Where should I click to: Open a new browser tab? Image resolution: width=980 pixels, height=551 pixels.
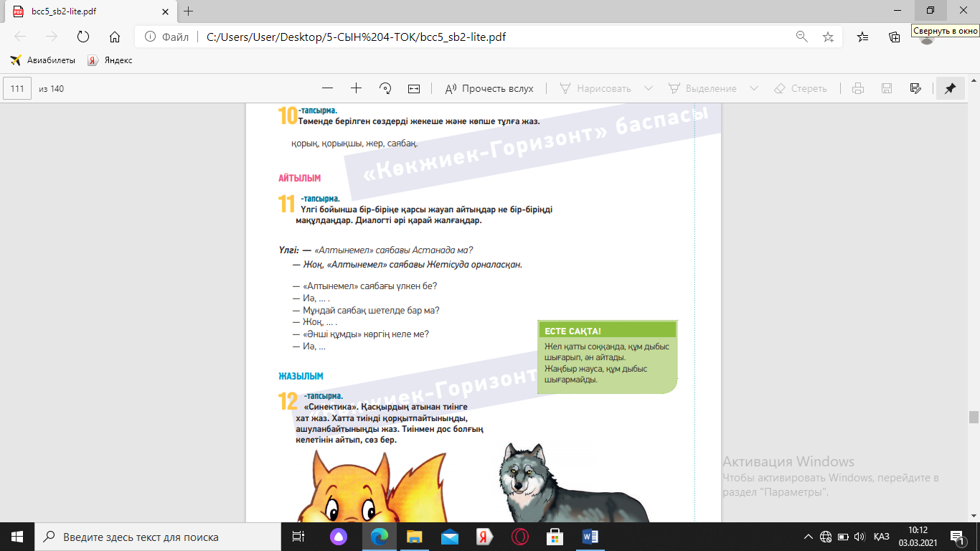tap(189, 11)
